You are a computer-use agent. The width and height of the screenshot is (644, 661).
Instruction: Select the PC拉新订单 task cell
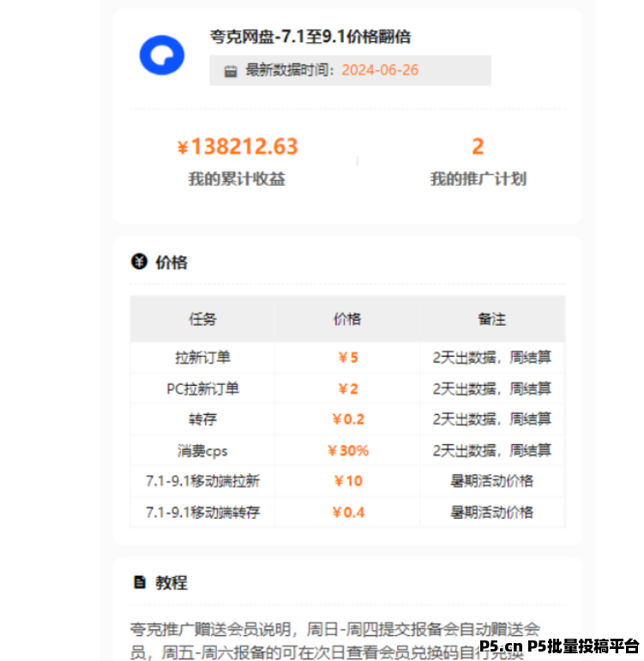tap(202, 388)
